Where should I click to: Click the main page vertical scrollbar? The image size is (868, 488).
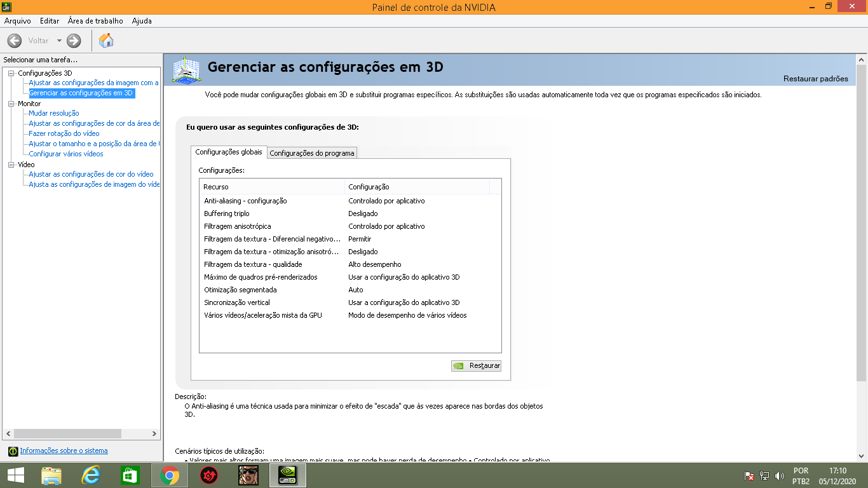(862, 222)
